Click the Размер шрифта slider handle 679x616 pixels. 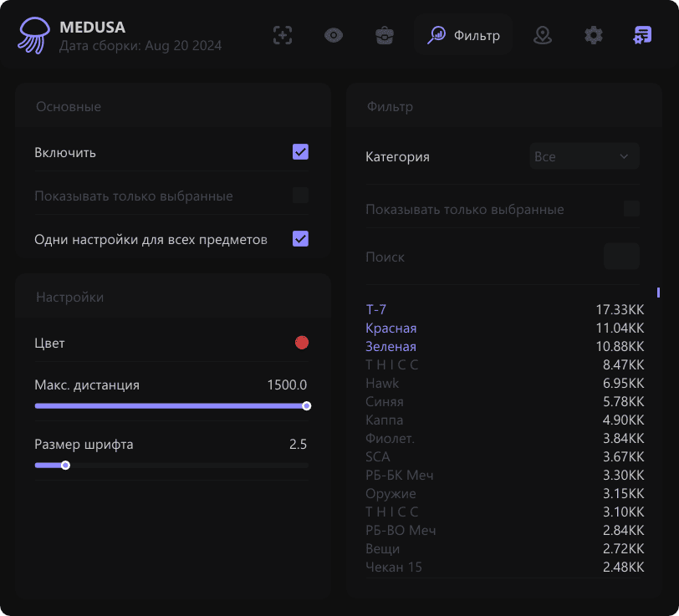[65, 466]
